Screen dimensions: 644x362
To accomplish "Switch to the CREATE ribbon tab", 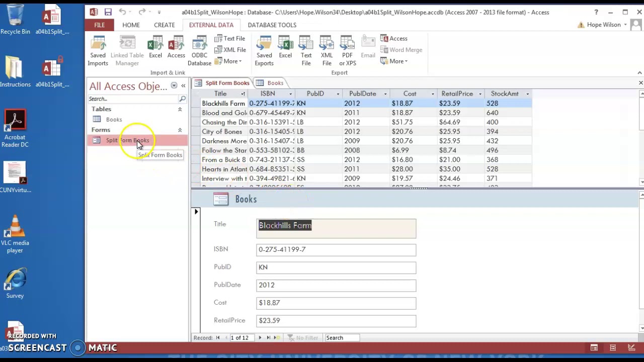I will (x=165, y=25).
